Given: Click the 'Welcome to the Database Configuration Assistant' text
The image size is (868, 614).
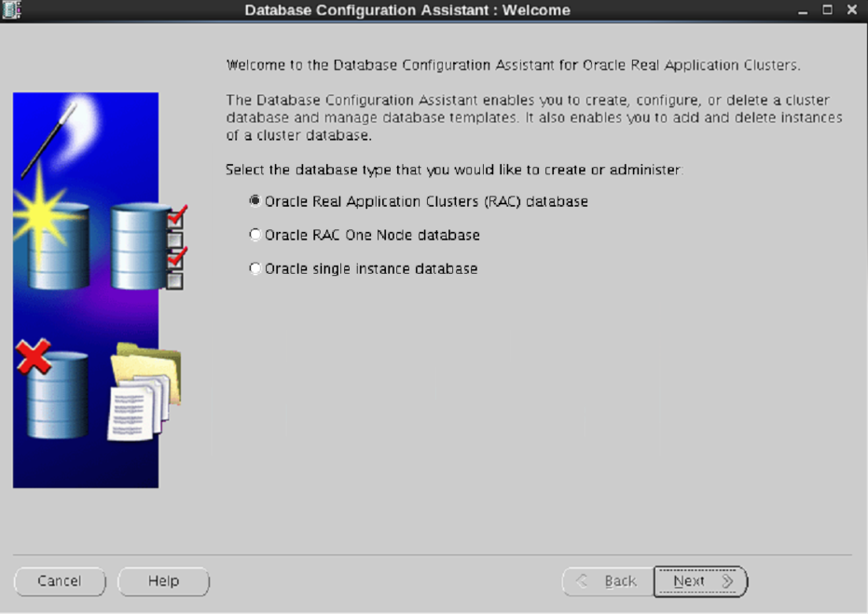Looking at the screenshot, I should click(513, 65).
